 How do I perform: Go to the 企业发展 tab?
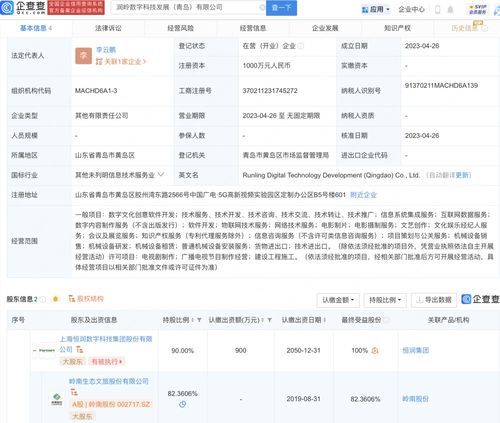pos(325,28)
